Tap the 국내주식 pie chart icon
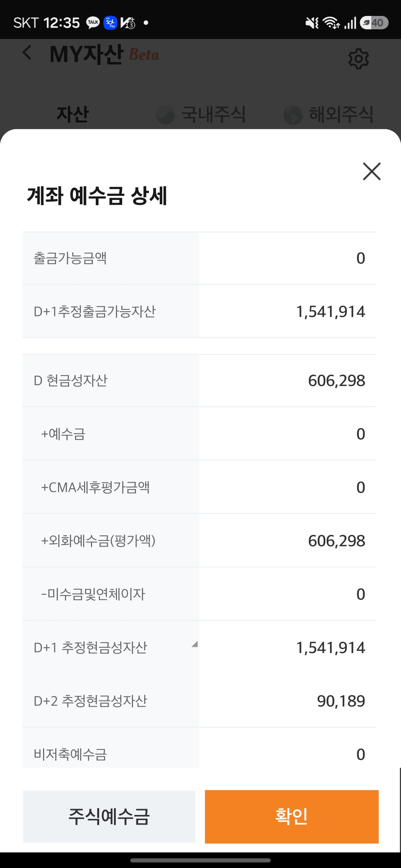The height and width of the screenshot is (868, 401). pyautogui.click(x=166, y=114)
